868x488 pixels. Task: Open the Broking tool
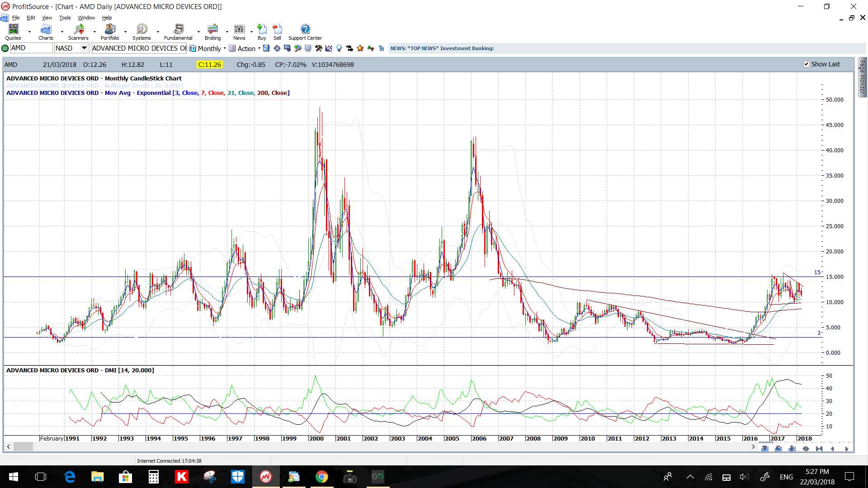coord(212,32)
